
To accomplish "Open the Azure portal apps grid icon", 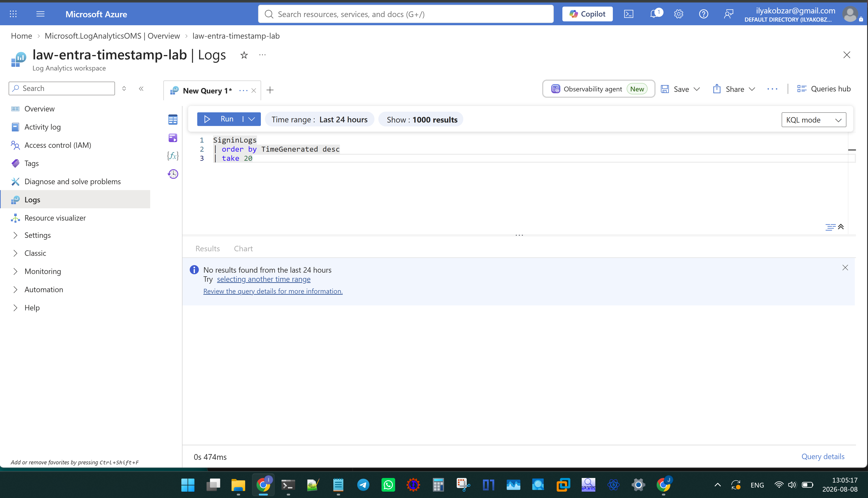I will tap(13, 14).
